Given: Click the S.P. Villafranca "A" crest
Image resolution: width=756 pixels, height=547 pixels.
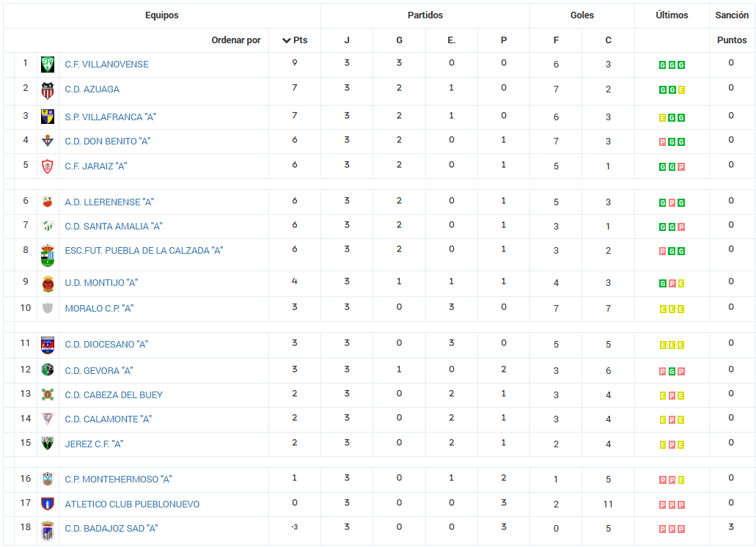Looking at the screenshot, I should click(x=47, y=117).
